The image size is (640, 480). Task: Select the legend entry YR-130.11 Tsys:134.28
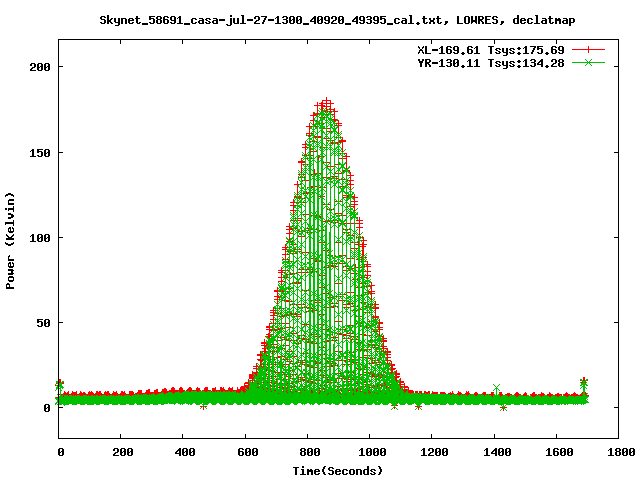click(491, 63)
